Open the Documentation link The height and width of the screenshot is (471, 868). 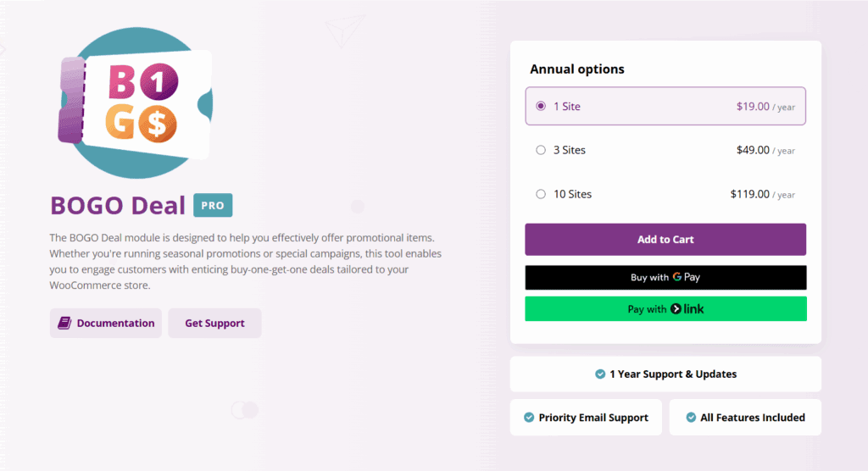pyautogui.click(x=115, y=323)
